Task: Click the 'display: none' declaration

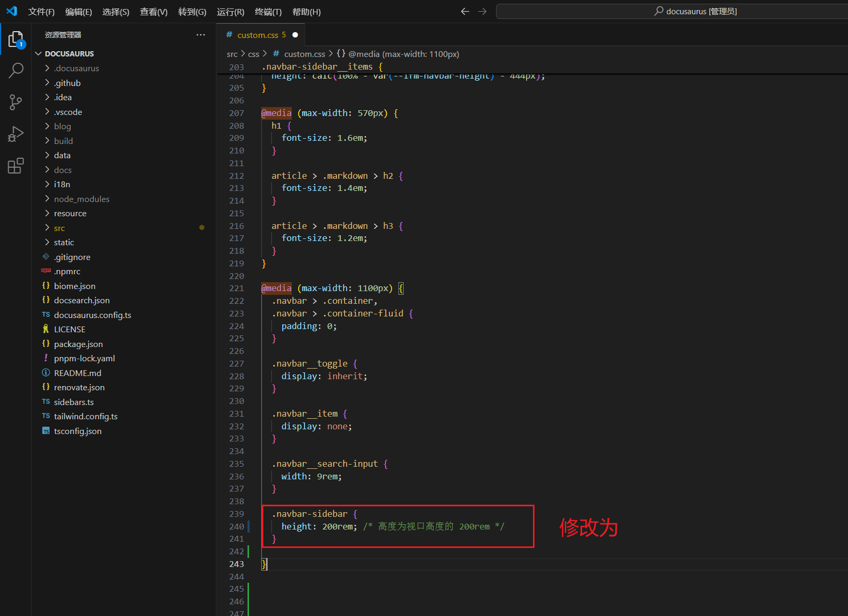Action: (317, 426)
